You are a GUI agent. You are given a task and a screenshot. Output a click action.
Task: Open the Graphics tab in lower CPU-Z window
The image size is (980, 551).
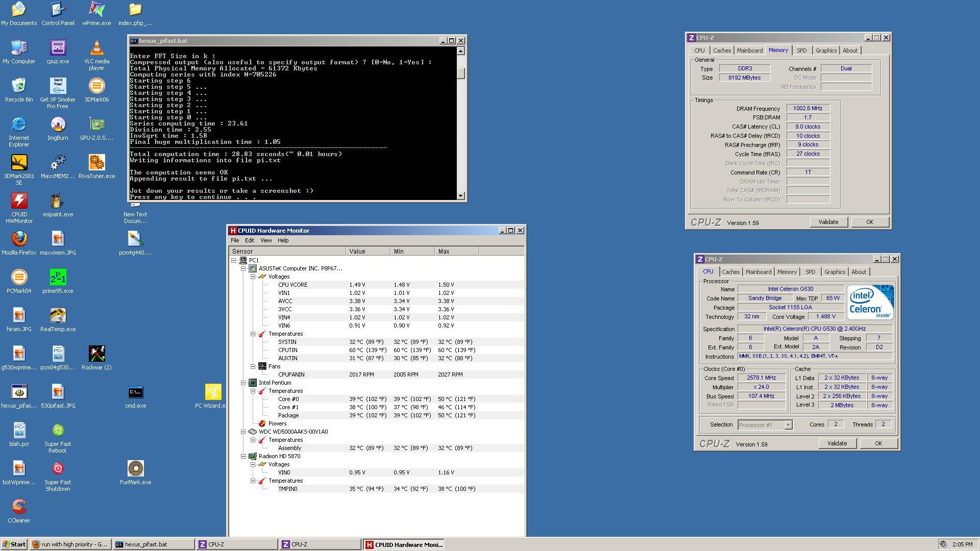tap(835, 272)
